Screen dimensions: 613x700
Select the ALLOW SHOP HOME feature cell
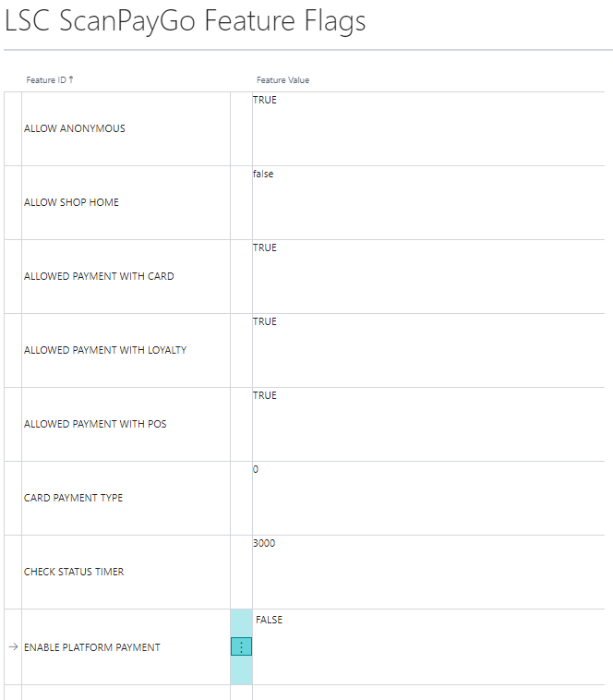pos(71,202)
